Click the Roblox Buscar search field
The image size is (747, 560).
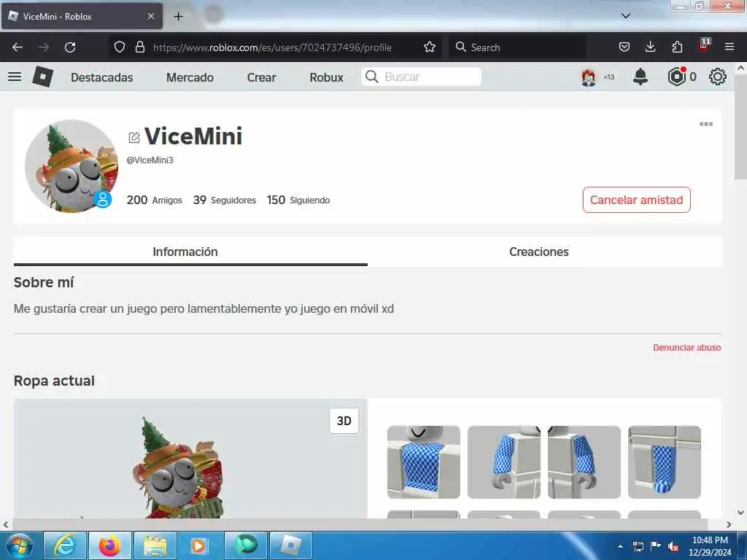pos(421,77)
